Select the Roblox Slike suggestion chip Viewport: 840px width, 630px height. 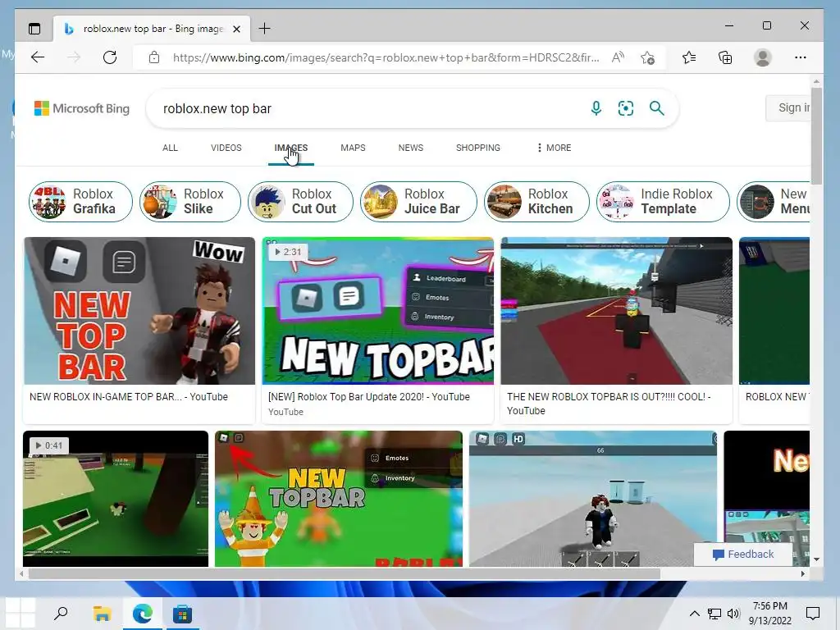[189, 202]
